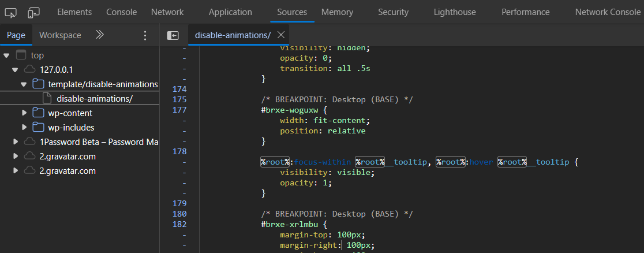Click the template/disable-animations folder icon
Screen dimensions: 644x253
pyautogui.click(x=38, y=84)
